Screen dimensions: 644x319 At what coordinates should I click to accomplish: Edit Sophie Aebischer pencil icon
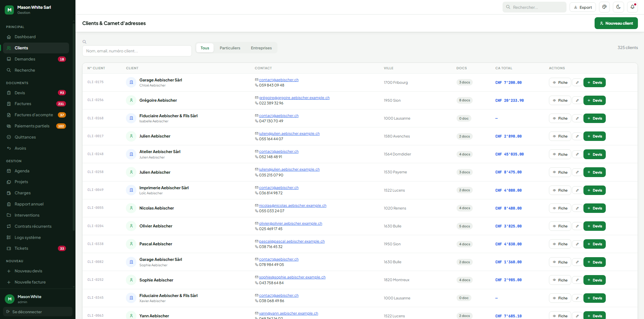577,280
